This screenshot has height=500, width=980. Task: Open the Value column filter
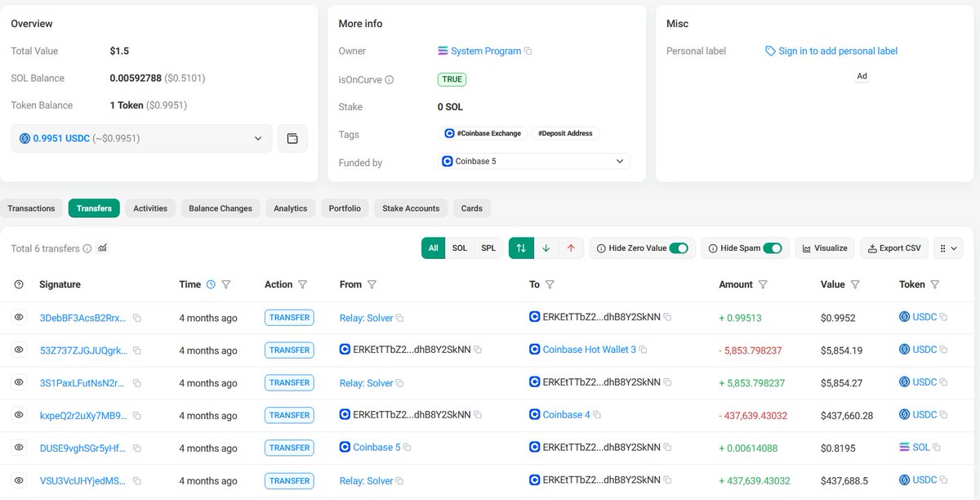tap(855, 284)
